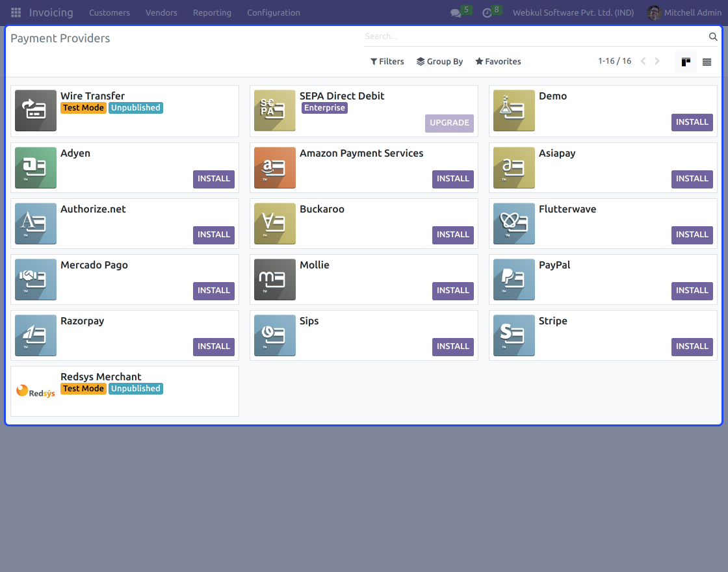Image resolution: width=728 pixels, height=572 pixels.
Task: Select the Flutterwave provider icon
Action: (x=514, y=224)
